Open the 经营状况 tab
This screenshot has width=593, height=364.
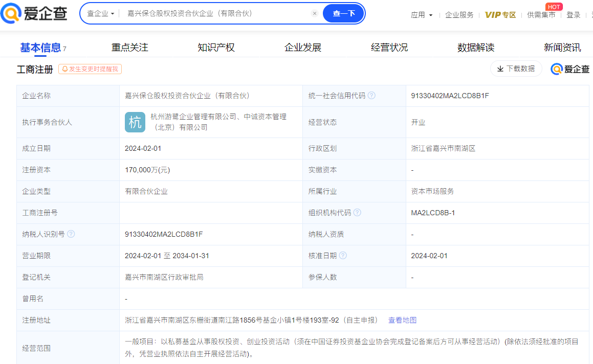(389, 48)
